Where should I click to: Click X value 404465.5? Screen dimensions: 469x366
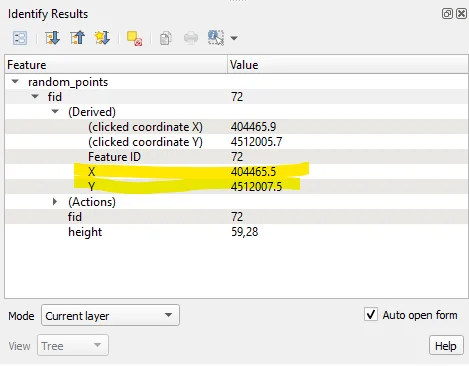[253, 172]
